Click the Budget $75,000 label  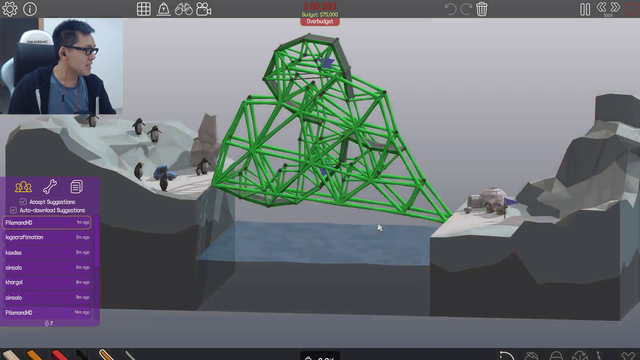coord(320,14)
